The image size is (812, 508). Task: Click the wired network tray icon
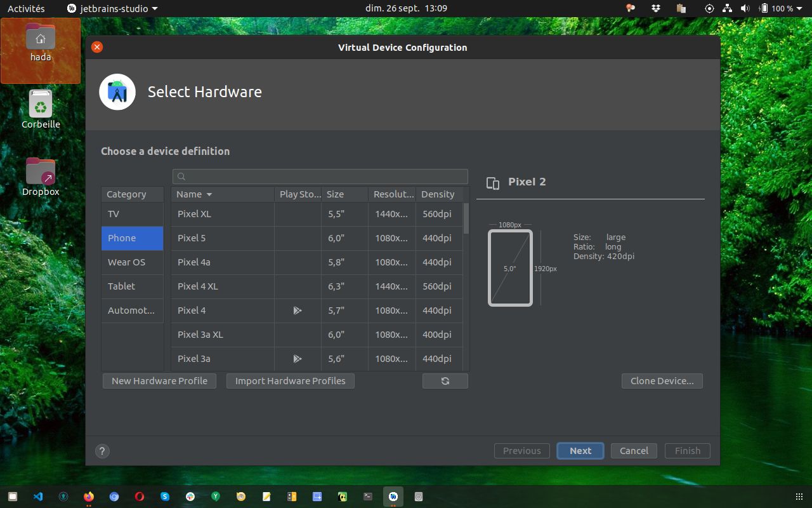(727, 8)
